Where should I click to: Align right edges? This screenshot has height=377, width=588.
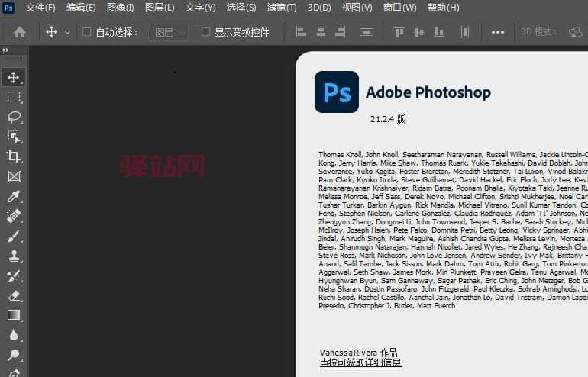point(341,32)
